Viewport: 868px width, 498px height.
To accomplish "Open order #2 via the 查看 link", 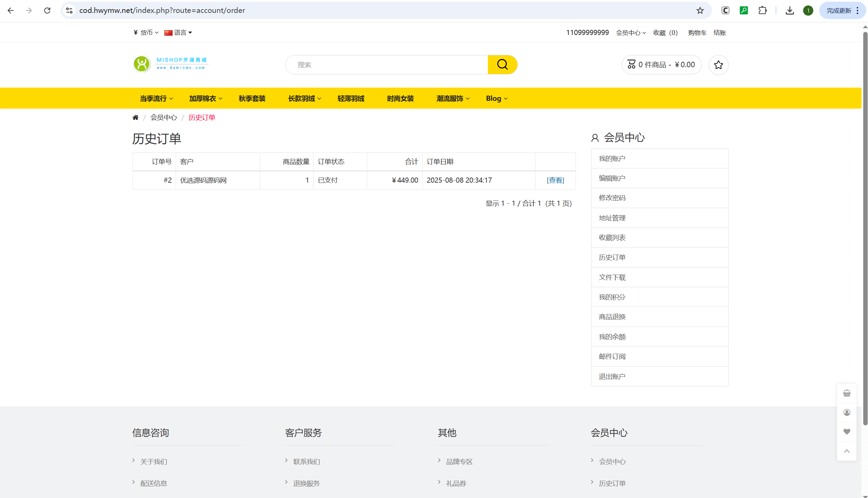I will [555, 180].
